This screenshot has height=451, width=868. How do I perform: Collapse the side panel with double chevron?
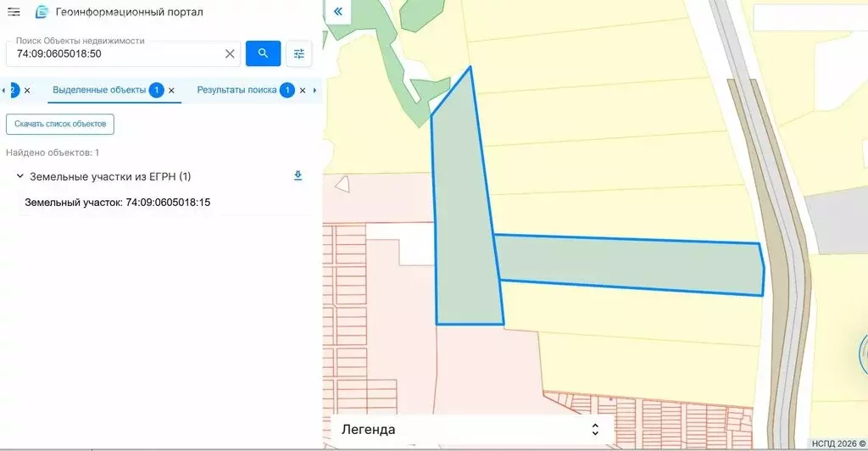(337, 12)
